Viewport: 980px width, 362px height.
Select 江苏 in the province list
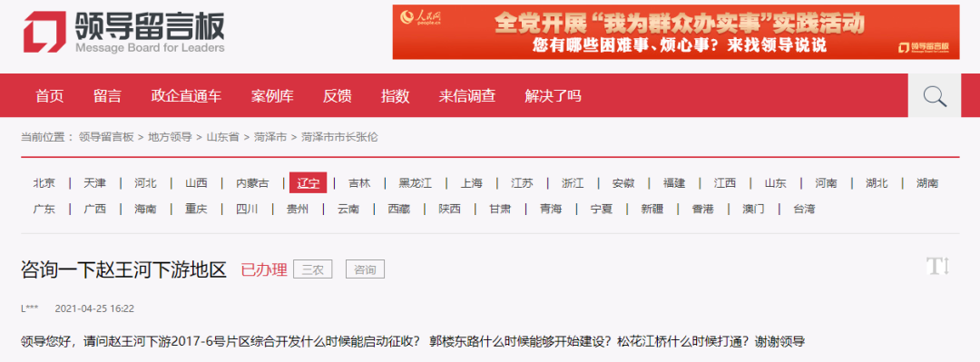[522, 183]
